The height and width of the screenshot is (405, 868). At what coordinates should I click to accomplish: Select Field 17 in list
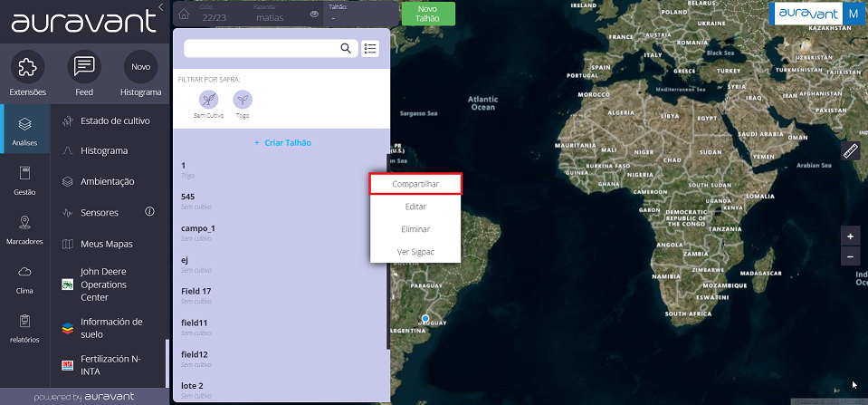(x=281, y=296)
